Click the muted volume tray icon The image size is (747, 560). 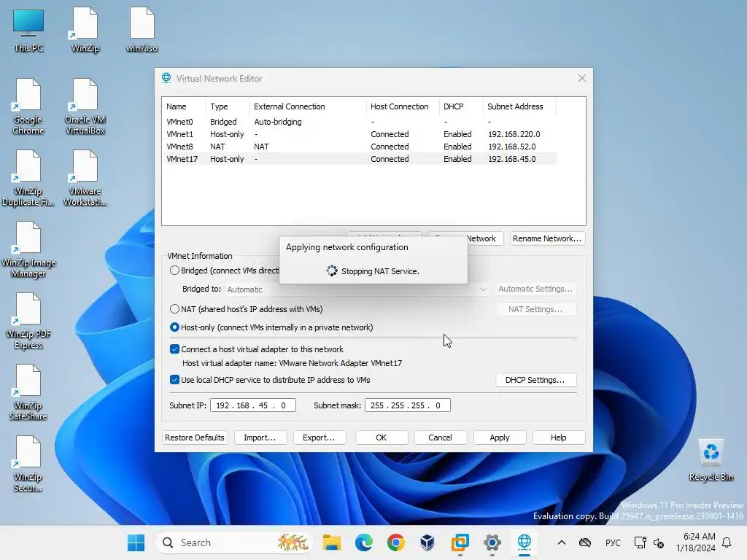(659, 542)
